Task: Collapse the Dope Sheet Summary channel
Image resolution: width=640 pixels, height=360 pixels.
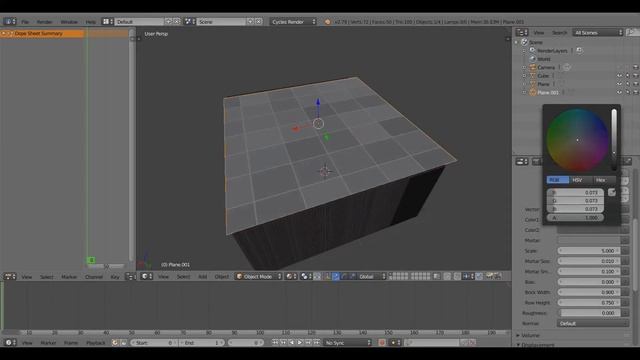Action: 4,33
